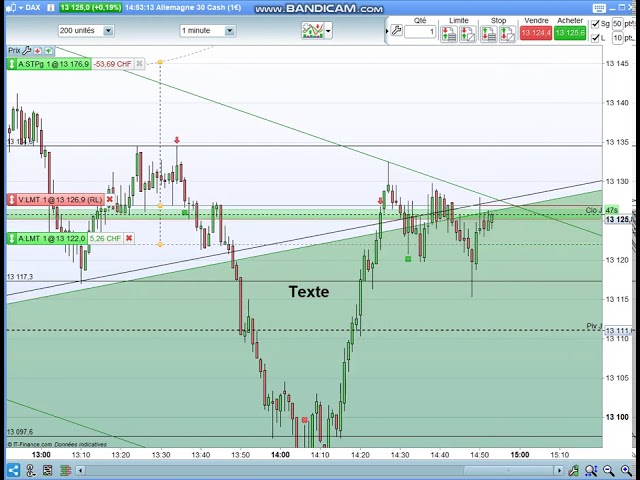Image resolution: width=640 pixels, height=480 pixels.
Task: Click the Sg 50 points field
Action: tap(617, 24)
